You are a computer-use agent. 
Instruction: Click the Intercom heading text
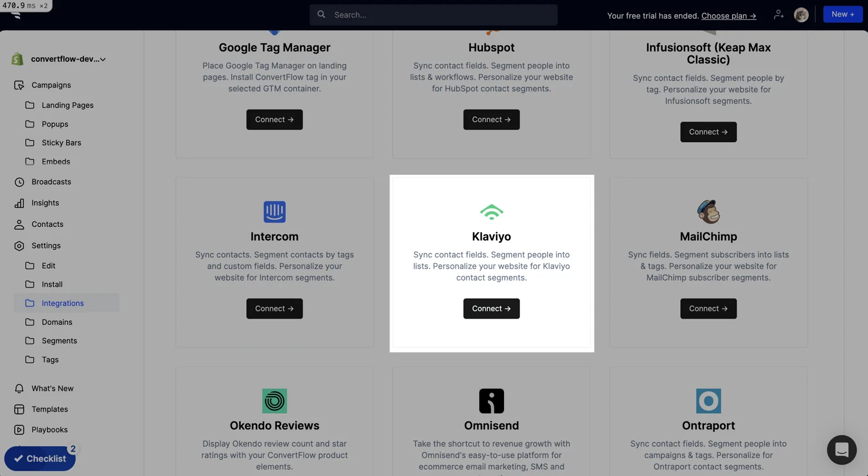[275, 237]
